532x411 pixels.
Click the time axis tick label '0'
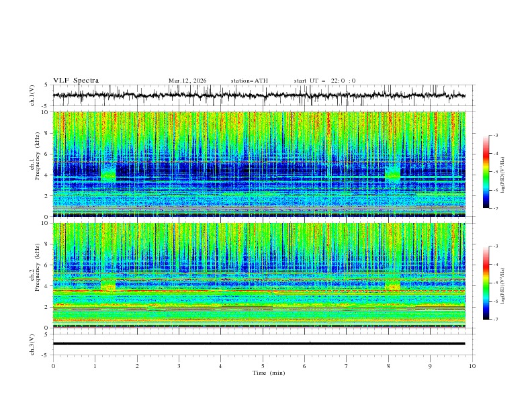click(x=53, y=366)
